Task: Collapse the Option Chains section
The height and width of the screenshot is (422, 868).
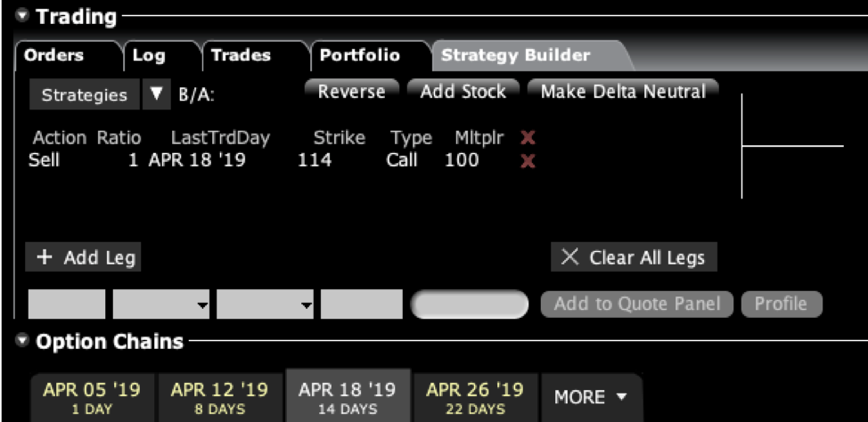Action: [21, 342]
